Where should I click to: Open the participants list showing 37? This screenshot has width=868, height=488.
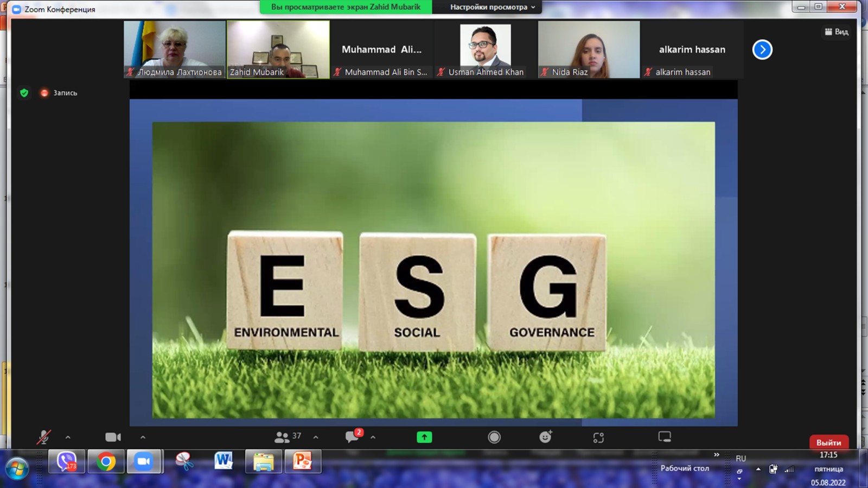pyautogui.click(x=288, y=437)
